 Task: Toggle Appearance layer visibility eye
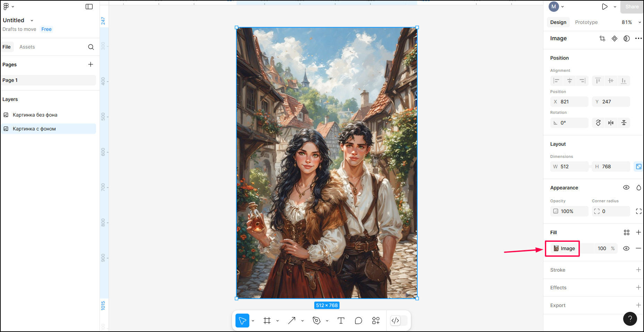pyautogui.click(x=626, y=187)
